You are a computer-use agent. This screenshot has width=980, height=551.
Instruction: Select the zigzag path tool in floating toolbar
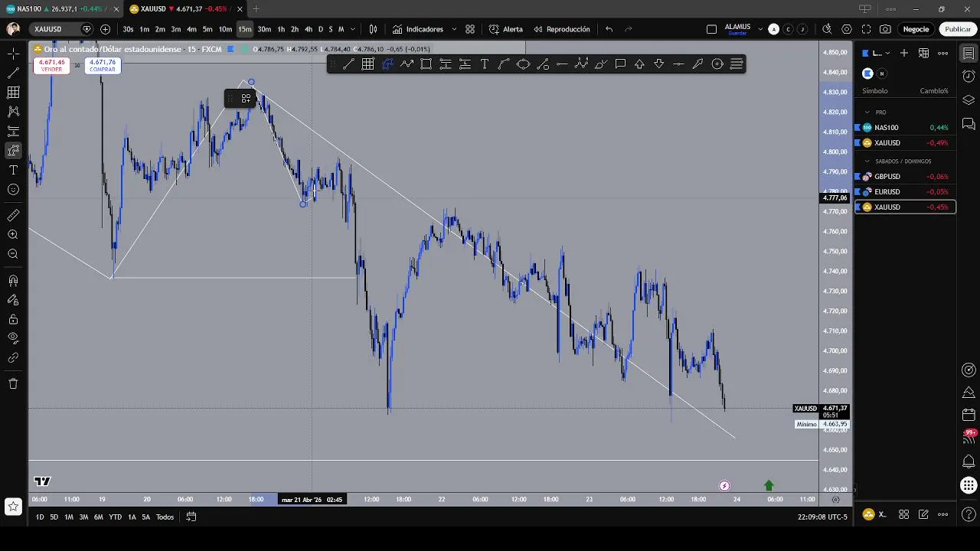(x=407, y=64)
